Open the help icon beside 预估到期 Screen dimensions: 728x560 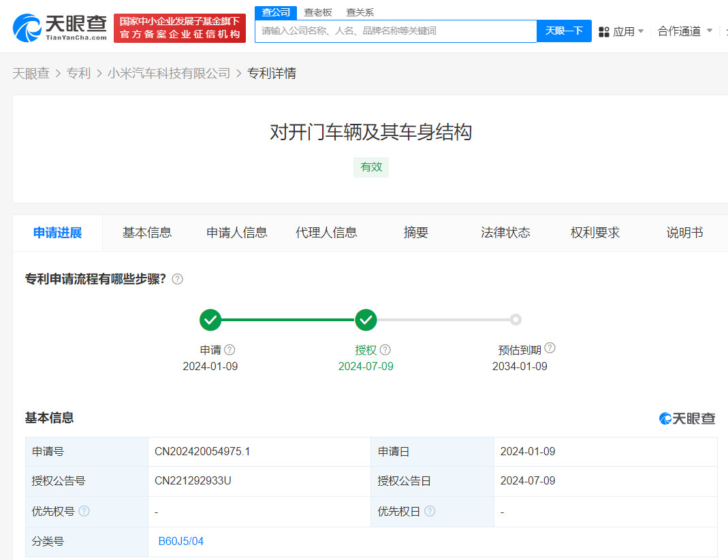[550, 347]
